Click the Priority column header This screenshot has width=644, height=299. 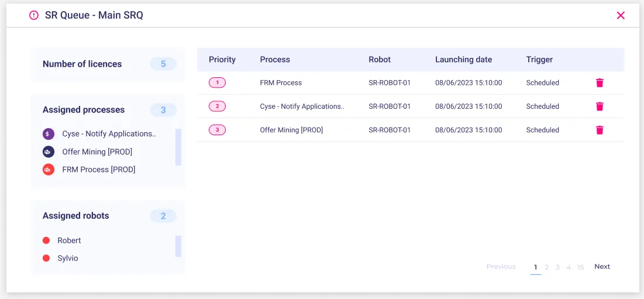222,60
